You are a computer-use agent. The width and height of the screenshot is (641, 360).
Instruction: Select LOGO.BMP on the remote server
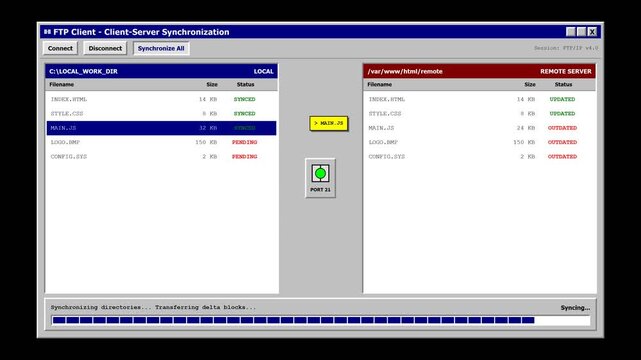click(479, 142)
